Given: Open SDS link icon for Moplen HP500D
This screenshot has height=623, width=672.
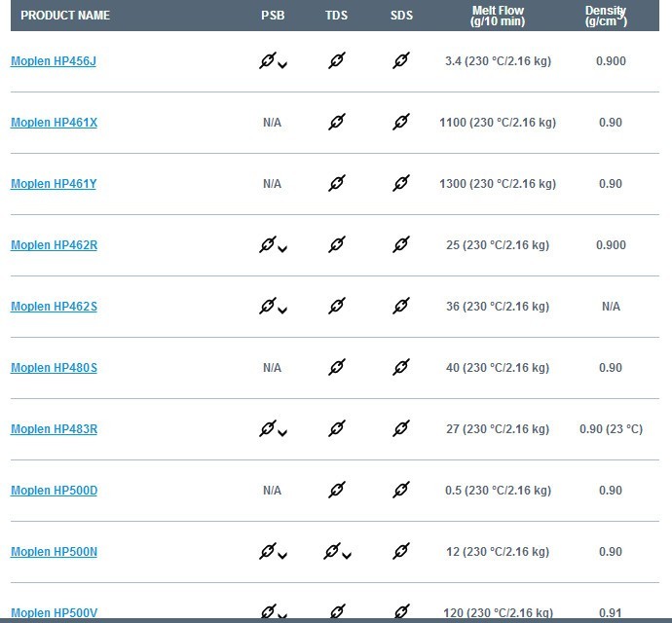Looking at the screenshot, I should pyautogui.click(x=400, y=490).
